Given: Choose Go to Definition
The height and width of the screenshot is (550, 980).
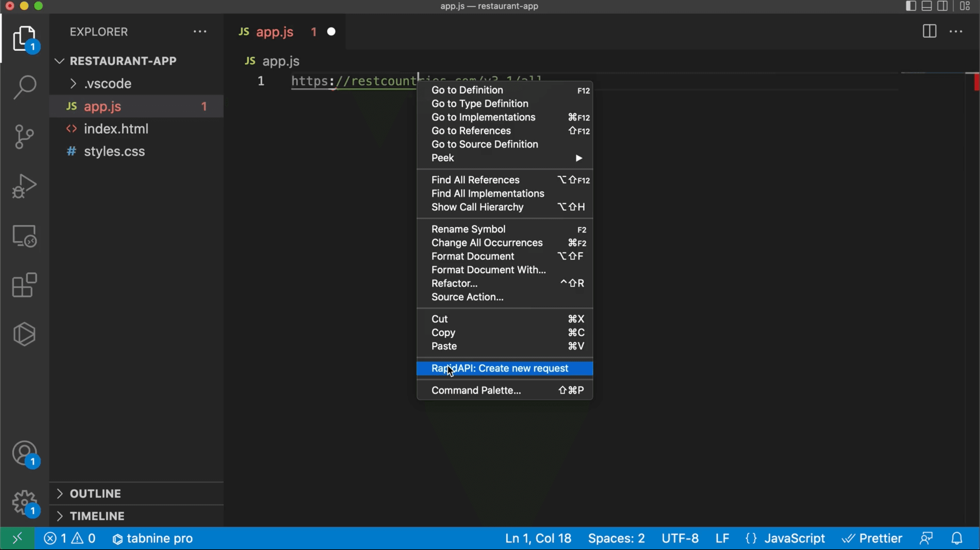Looking at the screenshot, I should click(x=505, y=90).
